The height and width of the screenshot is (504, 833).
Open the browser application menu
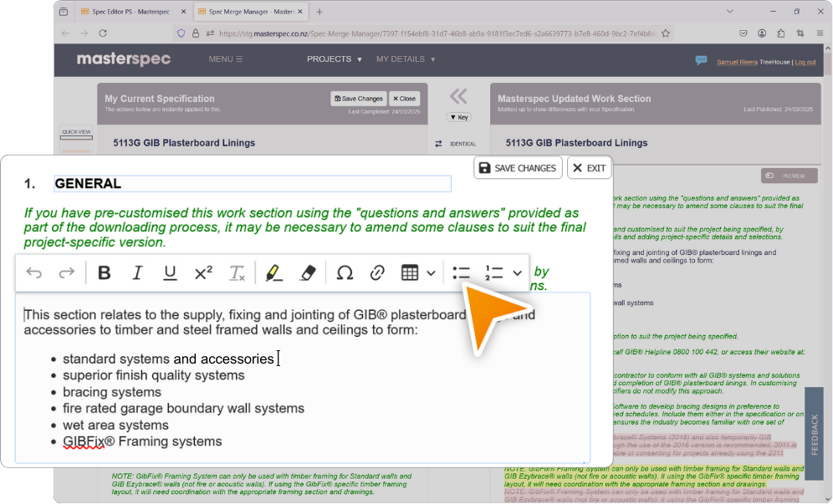[x=820, y=33]
